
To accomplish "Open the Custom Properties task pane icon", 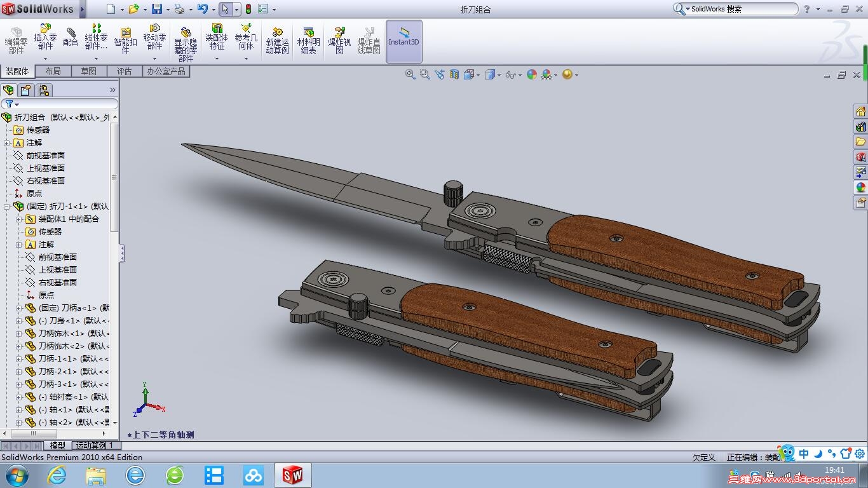I will (x=860, y=203).
